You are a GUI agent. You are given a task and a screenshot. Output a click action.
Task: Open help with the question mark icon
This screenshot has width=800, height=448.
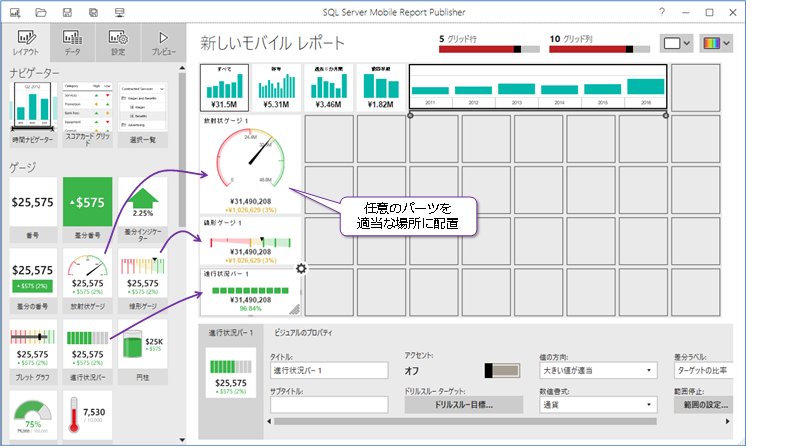point(662,12)
